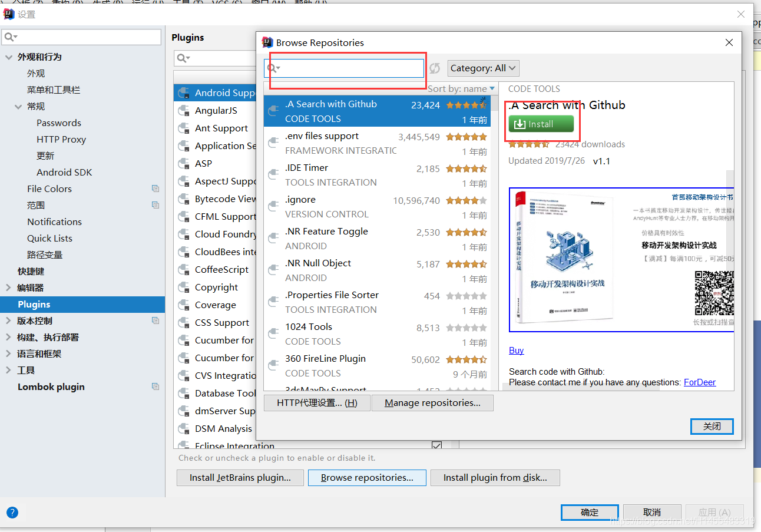This screenshot has width=761, height=532.
Task: Click the HTTP代理设置 button
Action: coord(317,403)
